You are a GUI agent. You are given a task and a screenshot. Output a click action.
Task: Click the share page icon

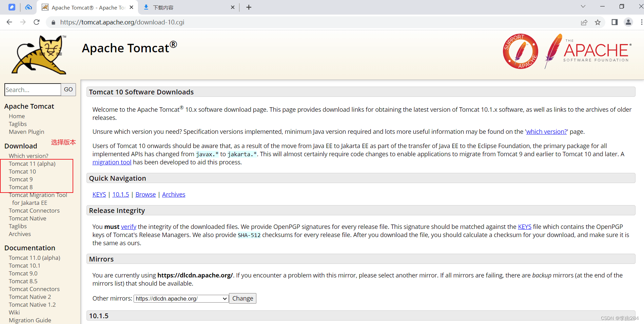(584, 22)
